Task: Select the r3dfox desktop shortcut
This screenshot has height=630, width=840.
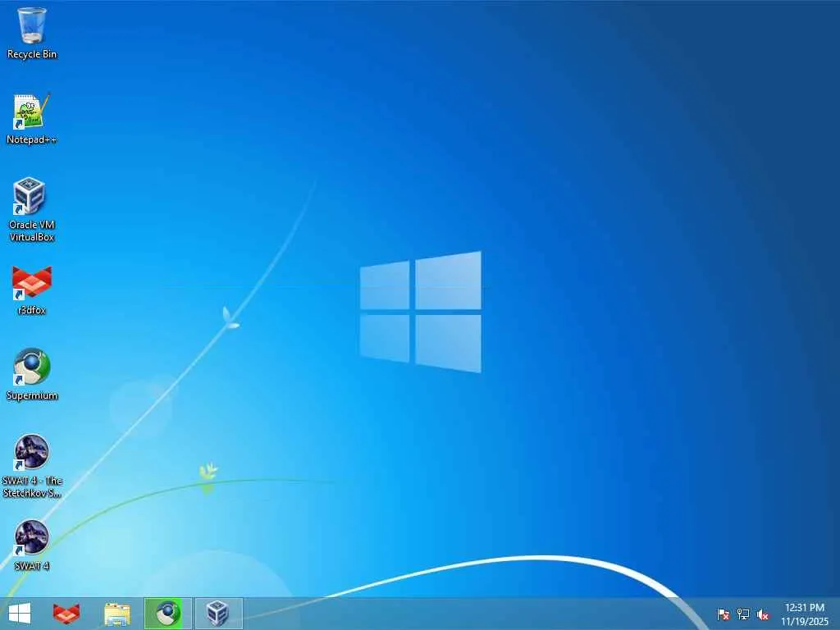Action: point(32,290)
